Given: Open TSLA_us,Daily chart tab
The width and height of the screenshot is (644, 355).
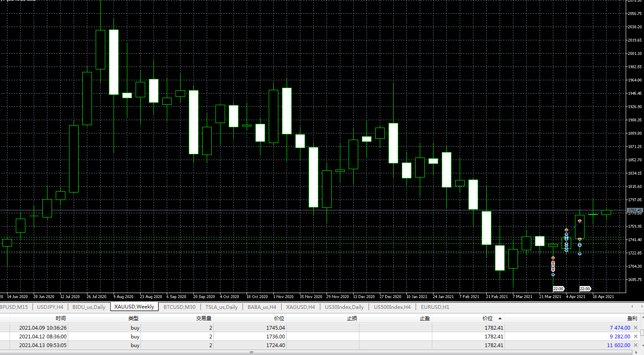Looking at the screenshot, I should 221,307.
